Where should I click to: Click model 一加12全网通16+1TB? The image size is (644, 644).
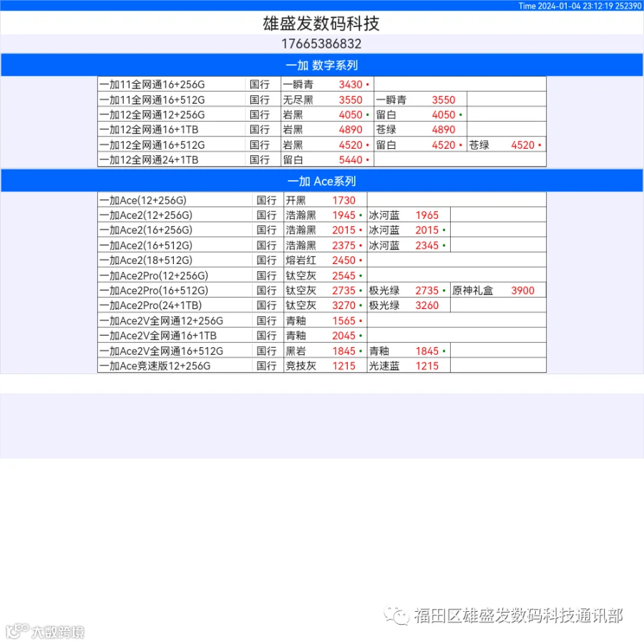pyautogui.click(x=149, y=130)
